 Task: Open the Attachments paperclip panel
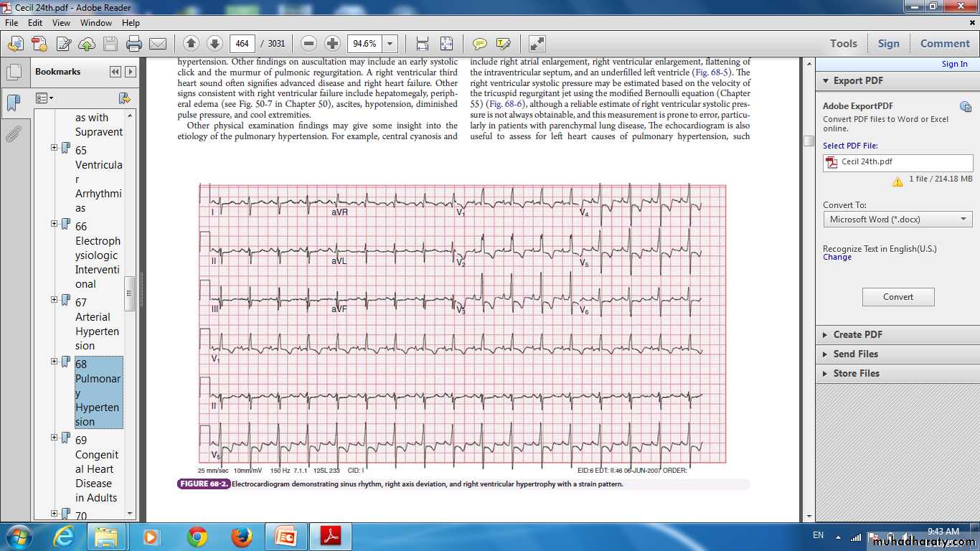click(x=13, y=133)
